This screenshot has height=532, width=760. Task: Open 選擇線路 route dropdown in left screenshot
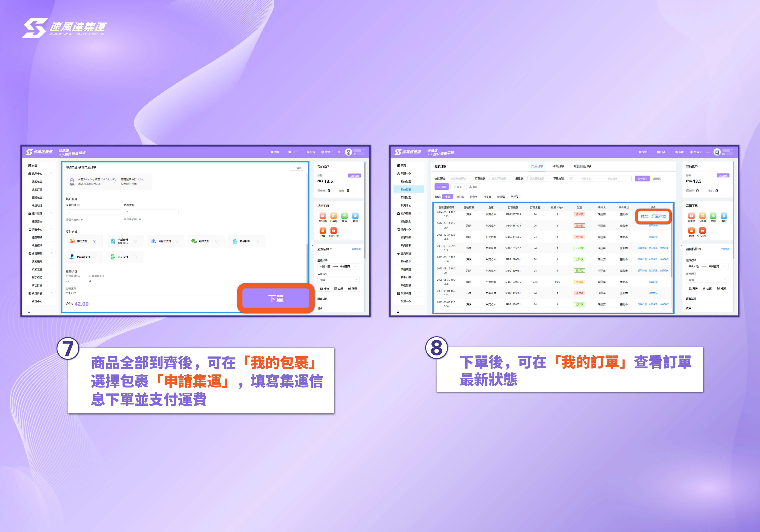coord(338,267)
